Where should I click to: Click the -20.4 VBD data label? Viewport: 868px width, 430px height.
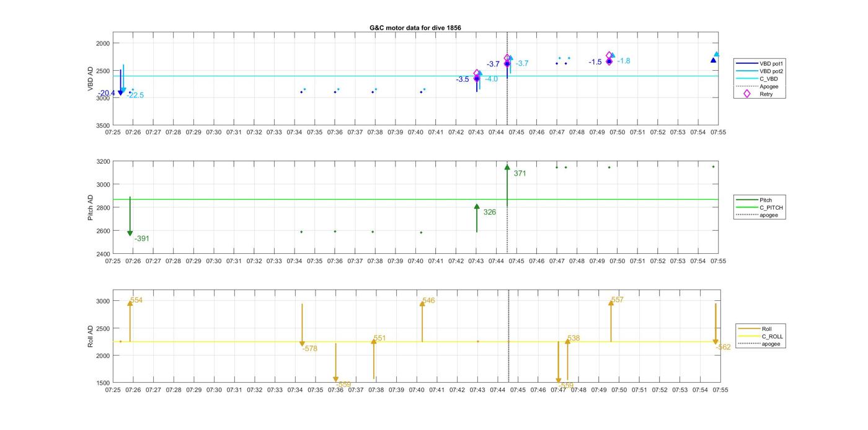pyautogui.click(x=107, y=93)
